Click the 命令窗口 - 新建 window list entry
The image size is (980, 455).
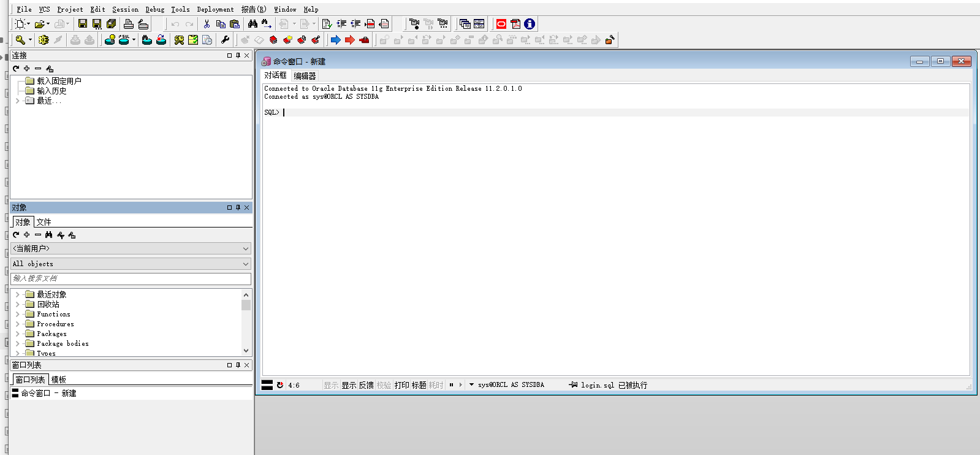48,393
